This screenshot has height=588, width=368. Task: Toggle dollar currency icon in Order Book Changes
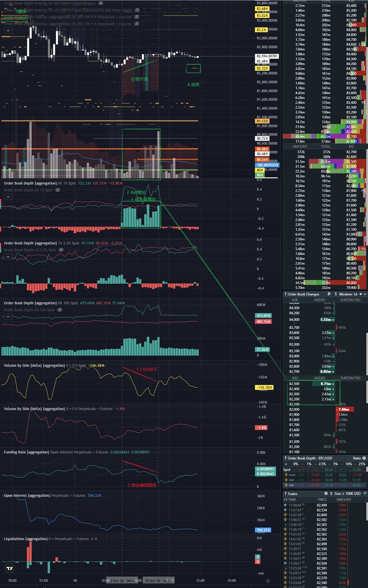pyautogui.click(x=335, y=294)
